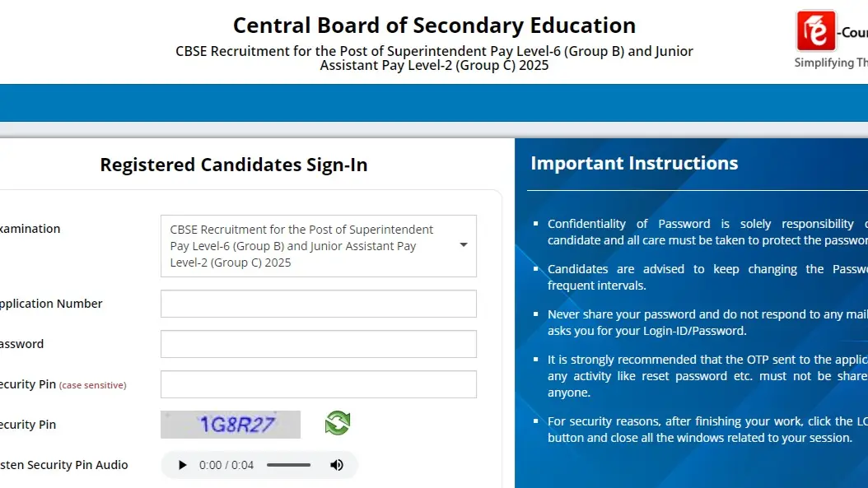Click the Central Board of Secondary Education title
The width and height of the screenshot is (868, 488).
click(434, 26)
